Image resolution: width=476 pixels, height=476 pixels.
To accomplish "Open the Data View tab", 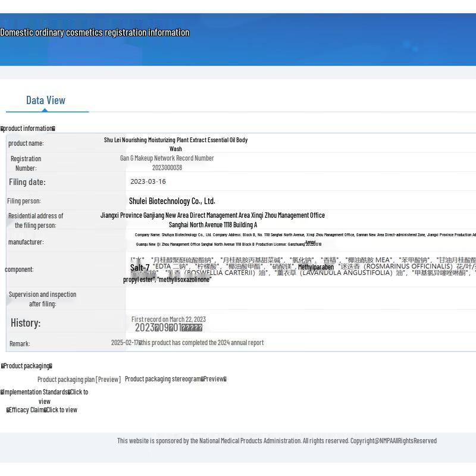I will (46, 101).
